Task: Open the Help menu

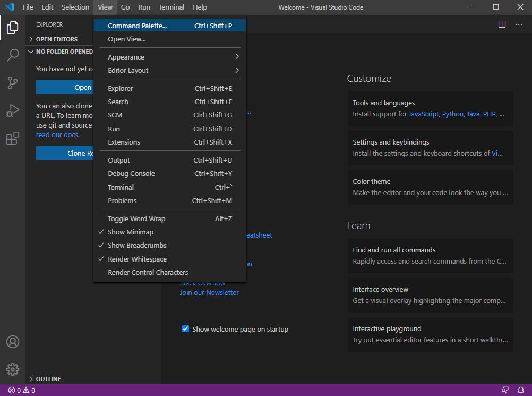Action: point(200,7)
